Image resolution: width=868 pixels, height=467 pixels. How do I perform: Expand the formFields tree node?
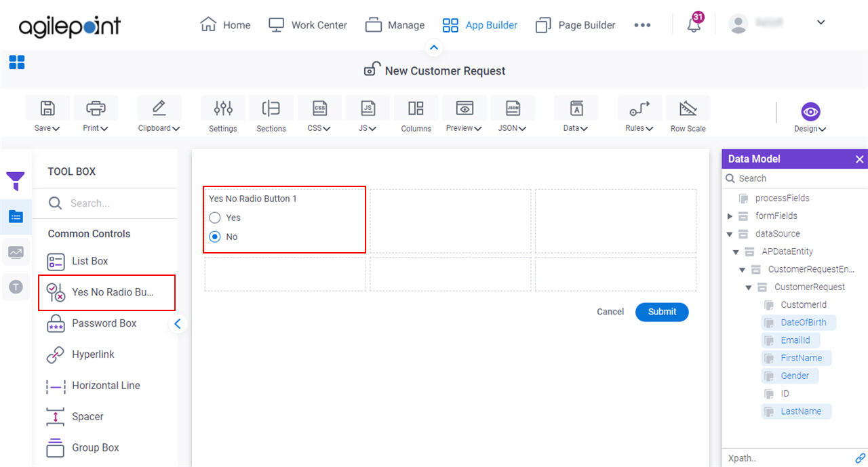pos(730,216)
